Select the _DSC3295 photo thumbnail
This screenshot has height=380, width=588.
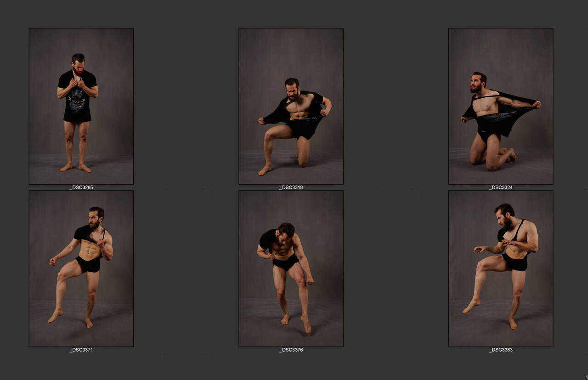pyautogui.click(x=81, y=106)
